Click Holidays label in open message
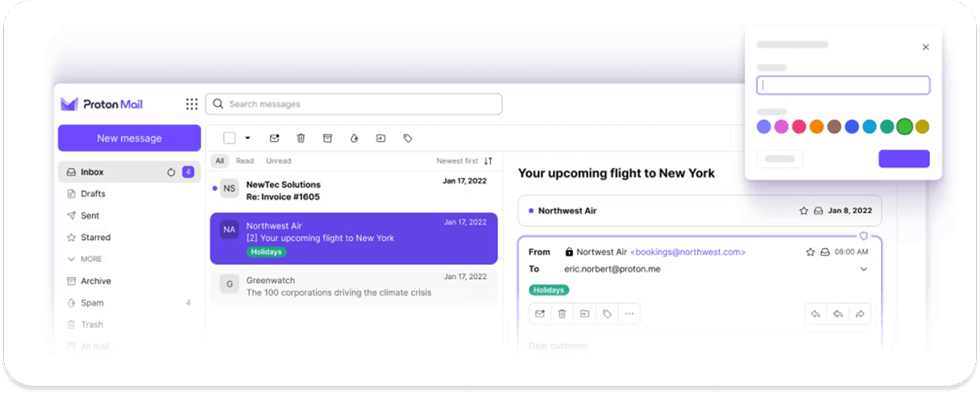The height and width of the screenshot is (394, 980). [x=549, y=289]
